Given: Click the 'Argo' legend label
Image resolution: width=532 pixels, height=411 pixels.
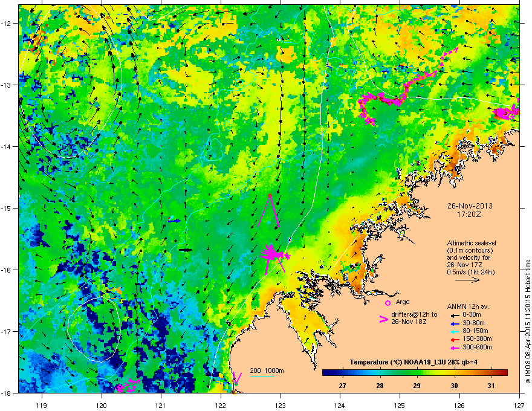Looking at the screenshot, I should [403, 302].
